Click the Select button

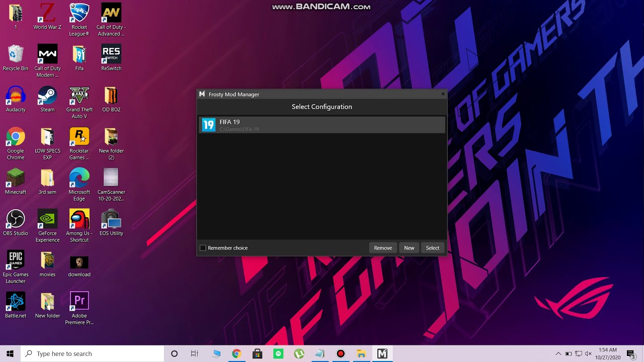click(x=433, y=248)
